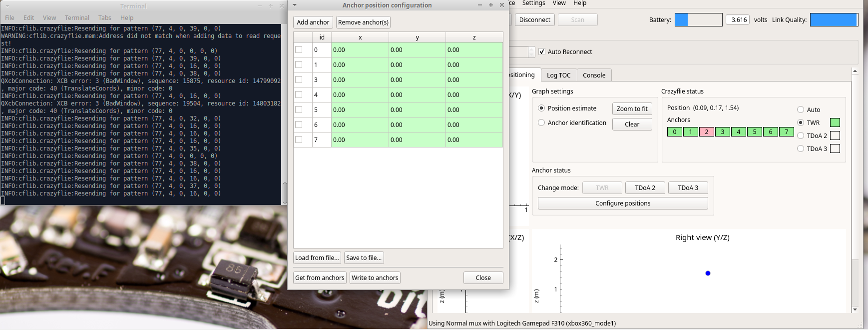Click the TDoA 3 mode indicator square
This screenshot has width=868, height=330.
click(835, 148)
